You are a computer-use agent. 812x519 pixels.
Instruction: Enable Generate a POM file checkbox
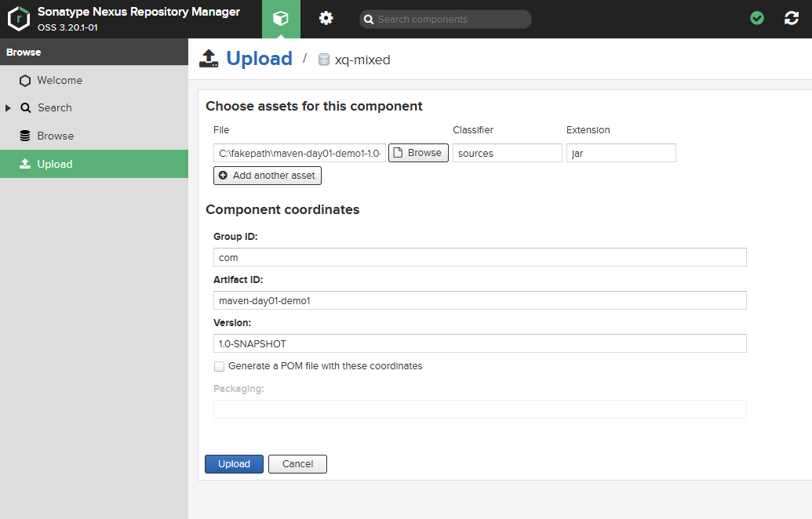coord(219,366)
